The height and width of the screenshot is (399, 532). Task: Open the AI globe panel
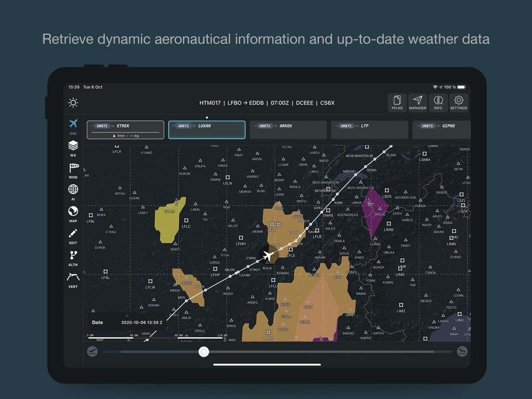(73, 190)
